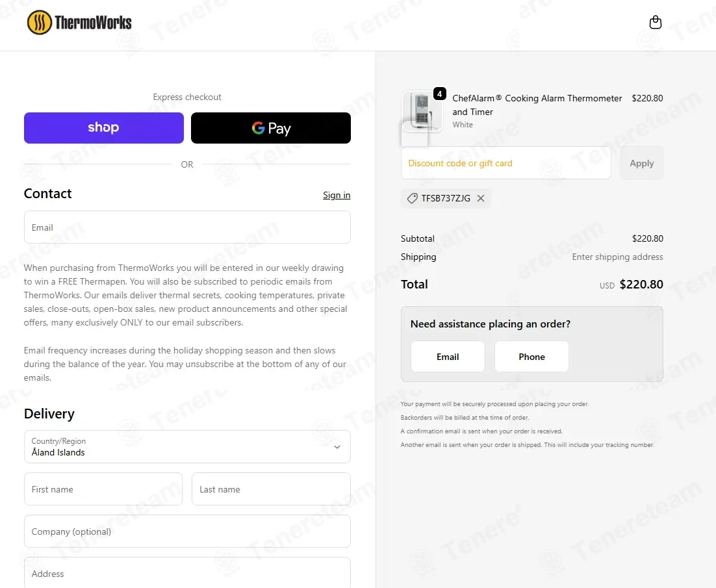Click the First name field
The image size is (716, 588).
(x=103, y=489)
